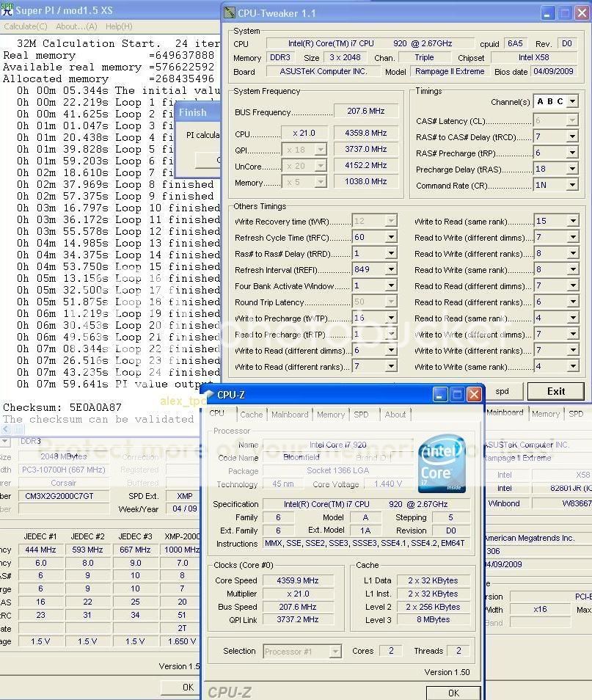Open the Calculate(C) menu in Super PI

pos(26,26)
